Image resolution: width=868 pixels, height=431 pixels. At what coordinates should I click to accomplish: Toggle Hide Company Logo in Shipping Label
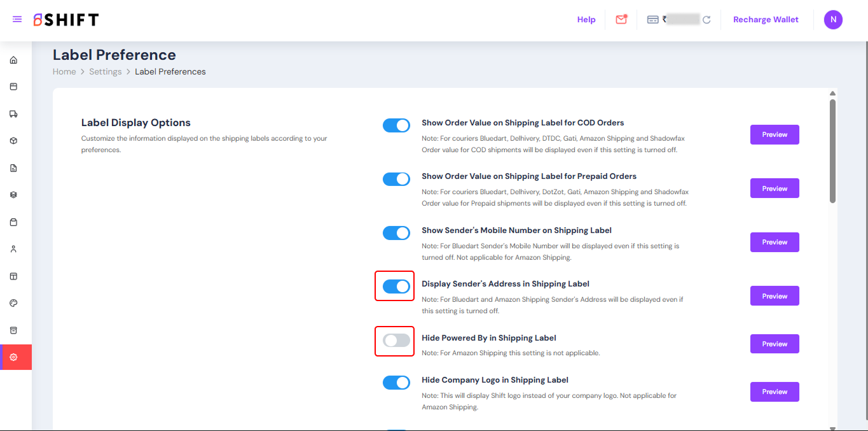click(396, 383)
